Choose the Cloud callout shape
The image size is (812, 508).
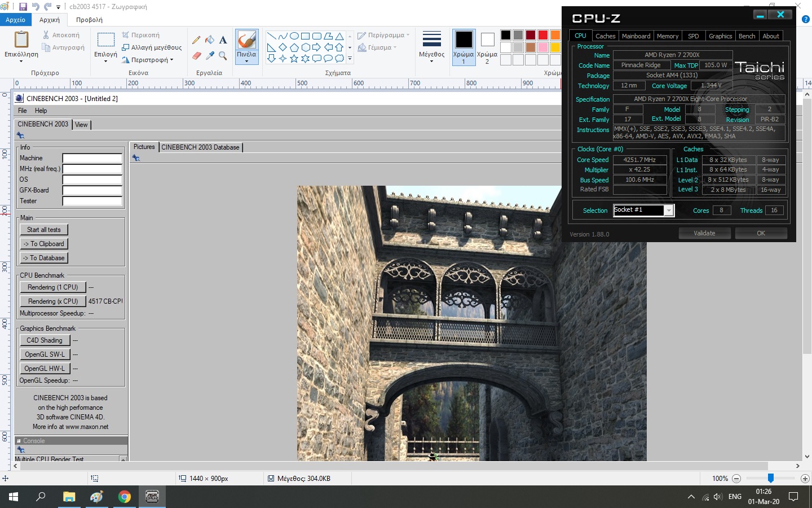339,58
